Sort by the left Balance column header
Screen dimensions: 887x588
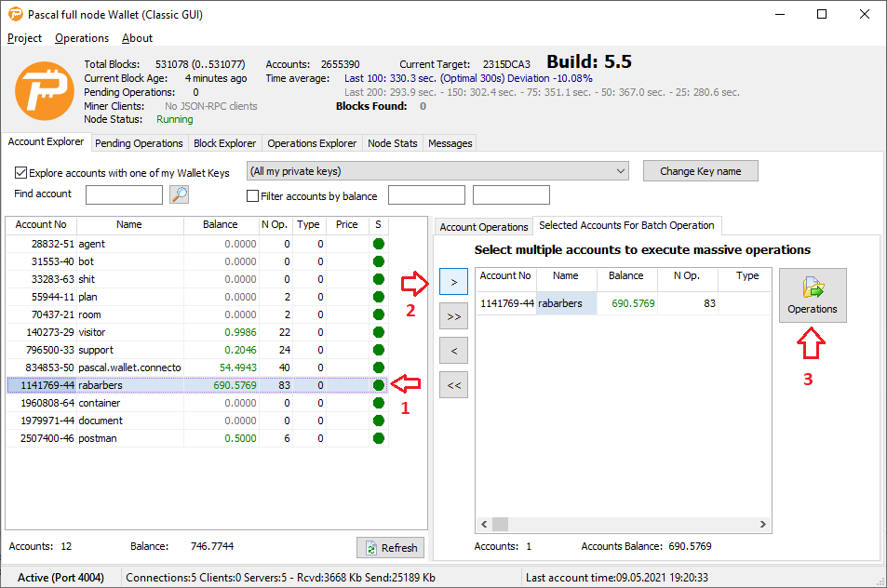221,224
